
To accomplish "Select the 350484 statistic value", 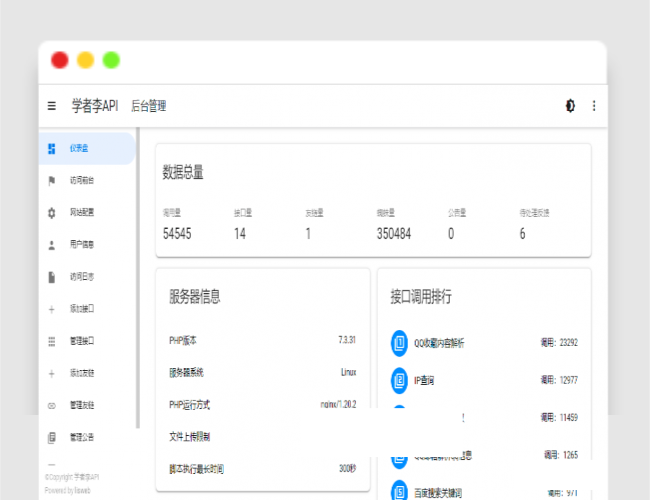I will point(393,234).
